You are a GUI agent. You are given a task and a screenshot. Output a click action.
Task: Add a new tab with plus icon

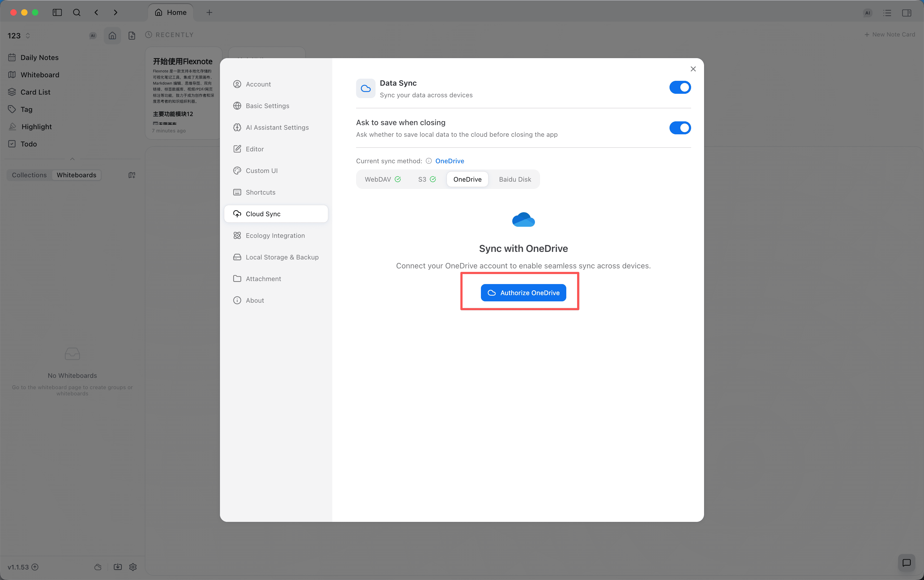209,13
